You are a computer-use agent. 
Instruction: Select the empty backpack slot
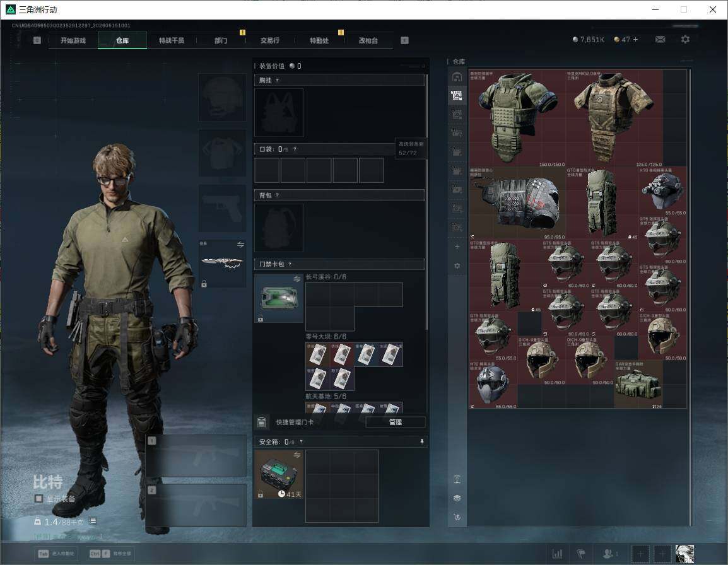click(279, 228)
